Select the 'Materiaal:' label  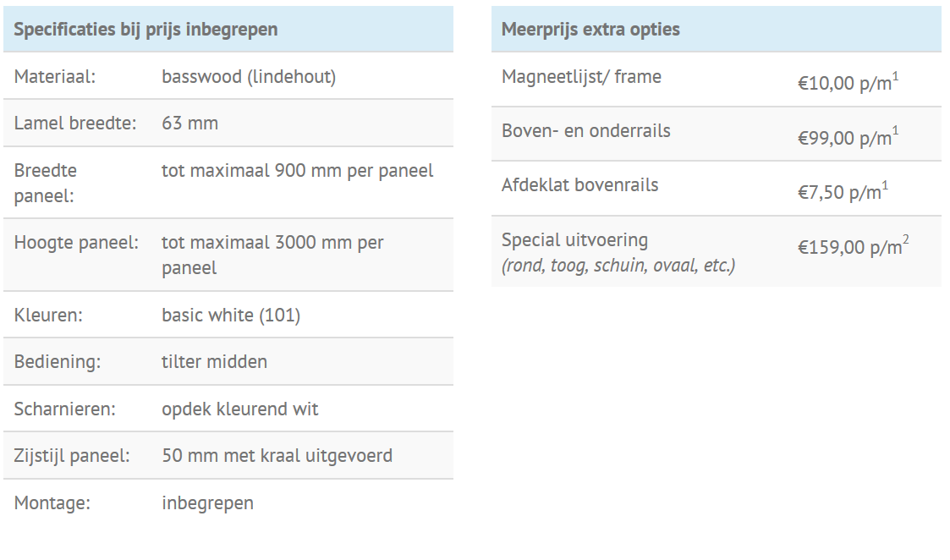tap(54, 76)
